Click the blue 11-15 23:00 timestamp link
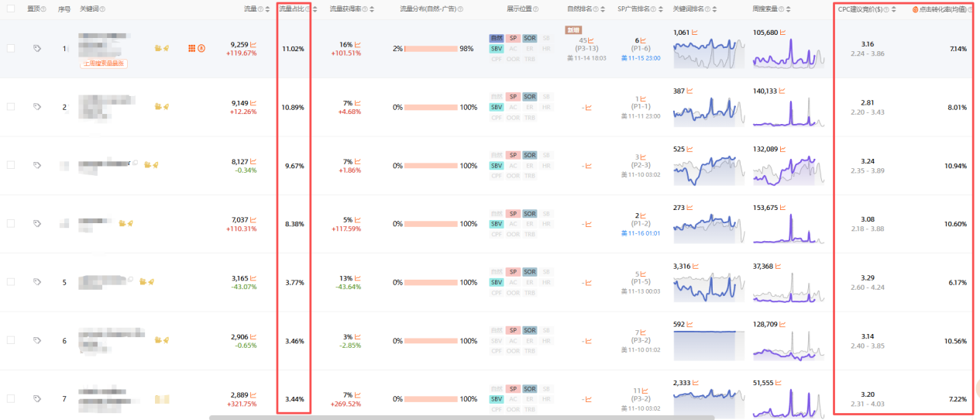 click(x=639, y=57)
